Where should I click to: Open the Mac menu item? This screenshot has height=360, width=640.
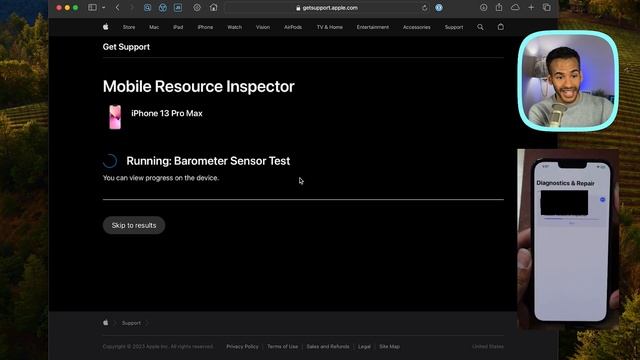pyautogui.click(x=154, y=27)
